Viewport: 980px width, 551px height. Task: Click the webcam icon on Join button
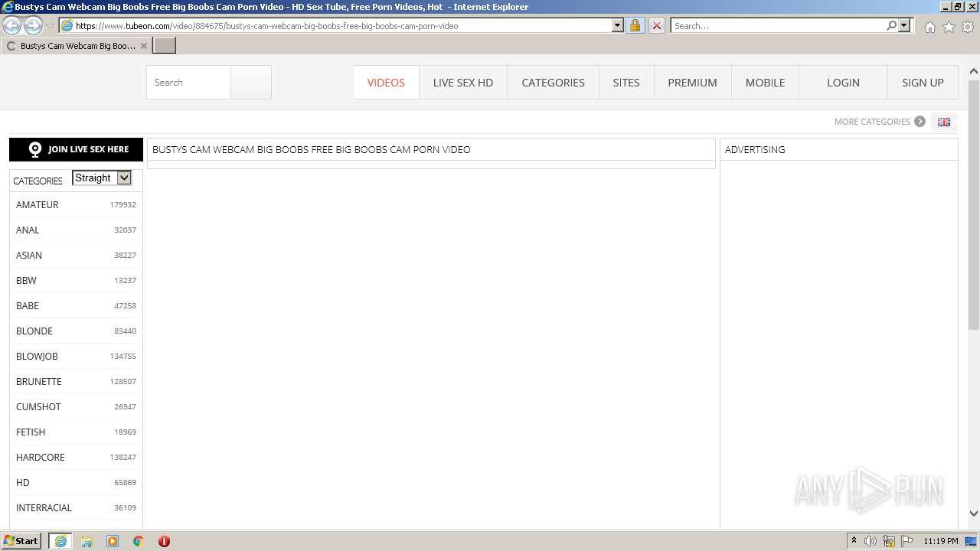point(34,149)
